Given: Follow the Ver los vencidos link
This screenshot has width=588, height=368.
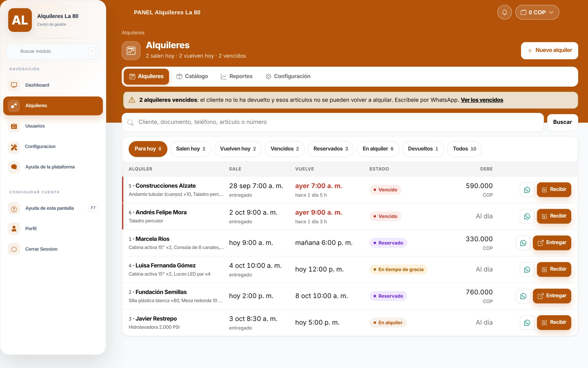Looking at the screenshot, I should 482,100.
